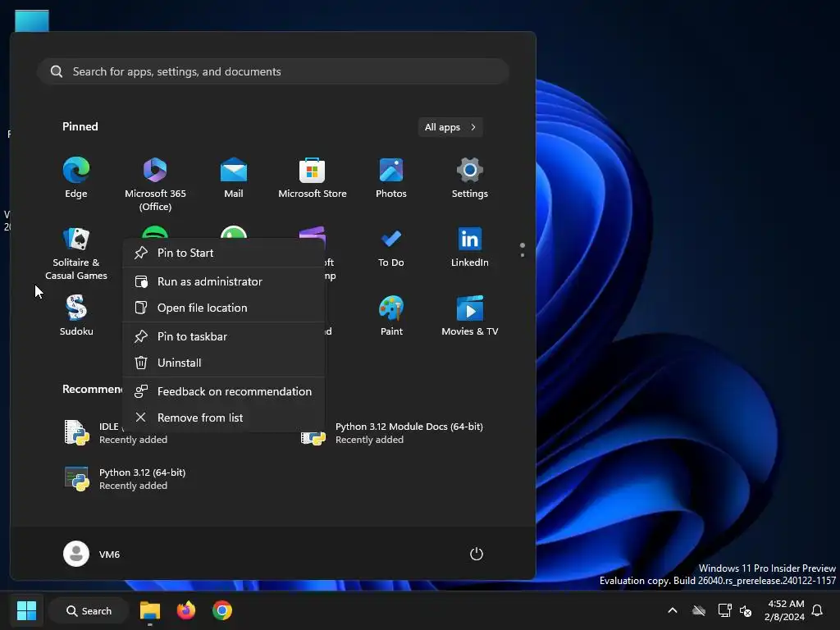Open the Paint app
840x630 pixels.
pyautogui.click(x=391, y=316)
